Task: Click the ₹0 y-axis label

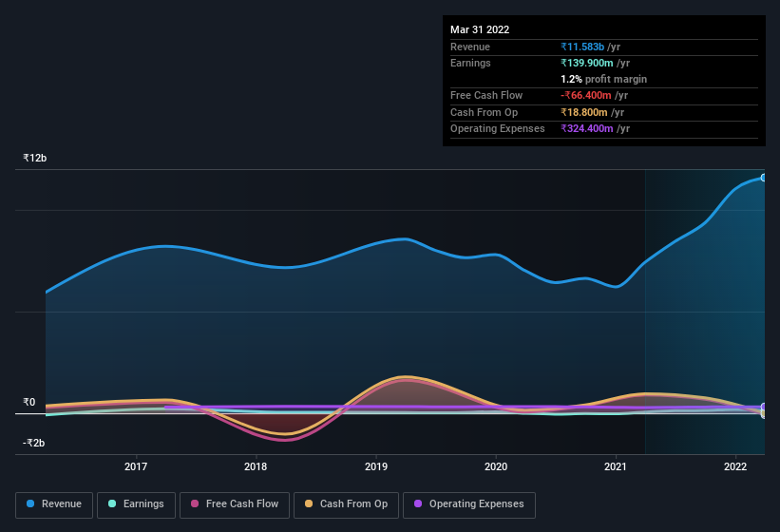Action: (29, 402)
